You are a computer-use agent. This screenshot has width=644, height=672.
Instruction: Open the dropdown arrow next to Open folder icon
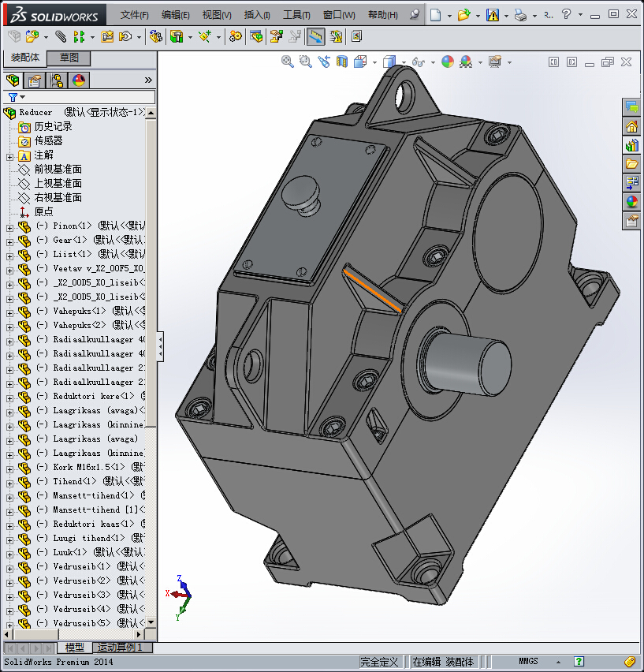(x=478, y=16)
